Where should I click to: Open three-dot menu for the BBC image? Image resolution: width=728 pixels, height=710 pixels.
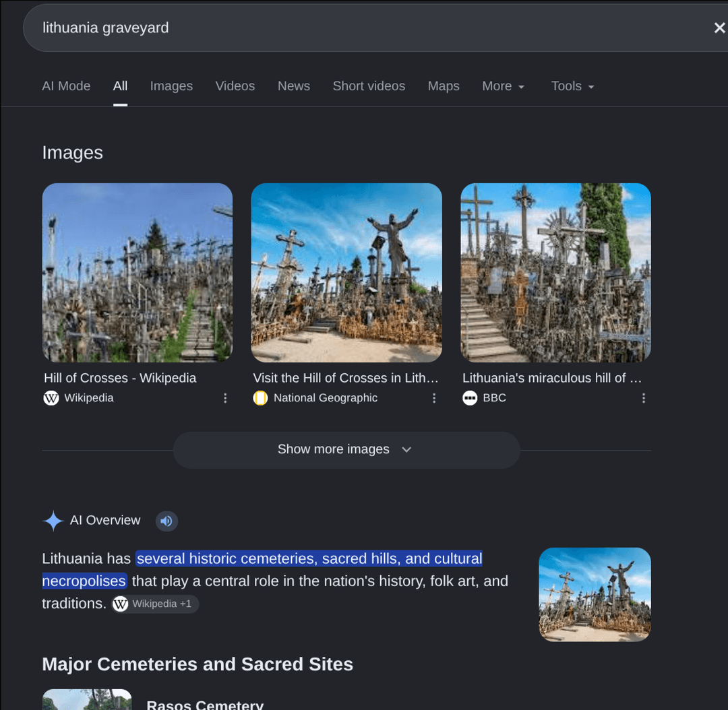tap(644, 398)
